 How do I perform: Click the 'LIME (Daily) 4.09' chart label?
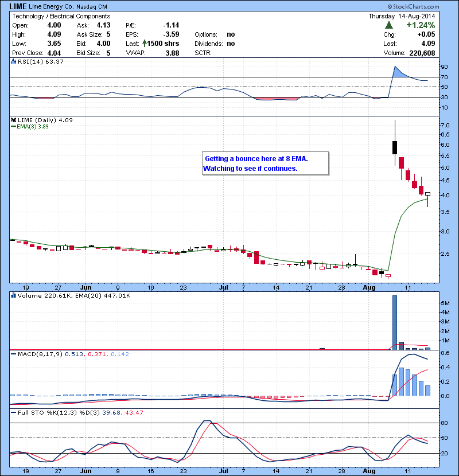click(45, 120)
